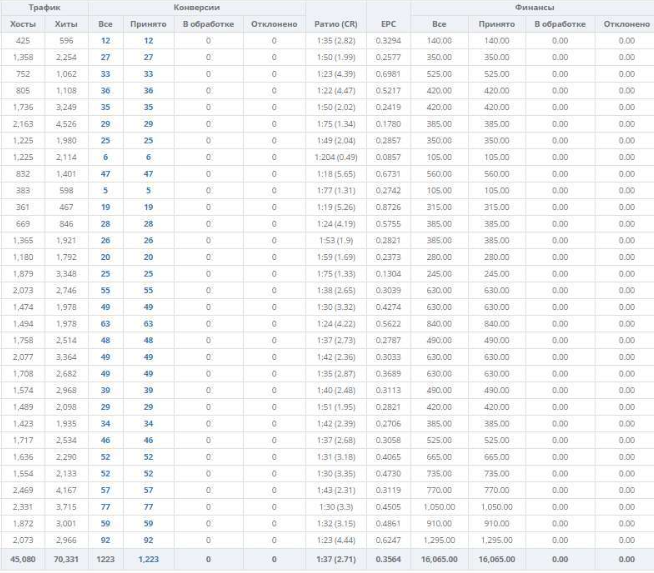
Task: Select total finance Все cell 16,065.00
Action: (439, 559)
